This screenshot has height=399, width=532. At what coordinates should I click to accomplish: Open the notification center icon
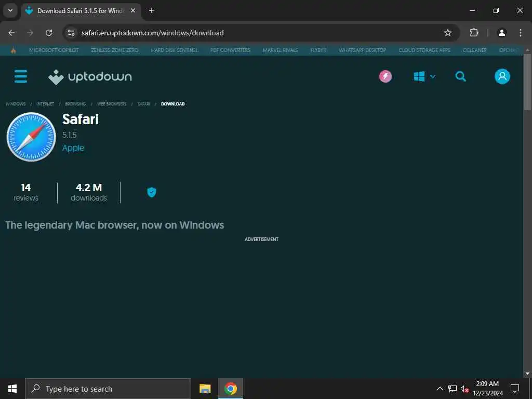pyautogui.click(x=515, y=389)
